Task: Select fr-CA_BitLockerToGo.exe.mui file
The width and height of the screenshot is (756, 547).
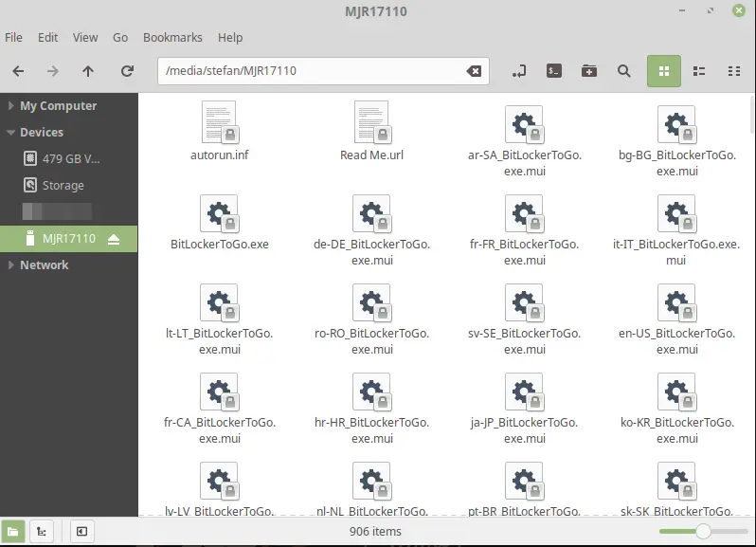Action: [x=220, y=409]
